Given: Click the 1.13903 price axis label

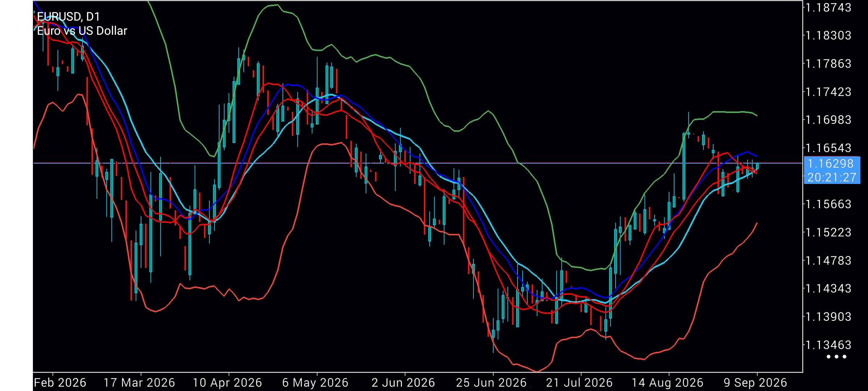Looking at the screenshot, I should (x=828, y=317).
